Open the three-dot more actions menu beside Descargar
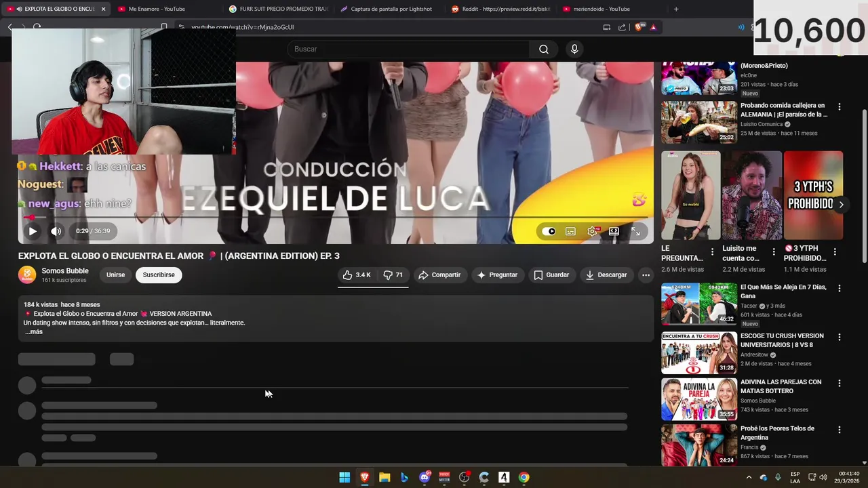The height and width of the screenshot is (488, 868). [x=646, y=274]
